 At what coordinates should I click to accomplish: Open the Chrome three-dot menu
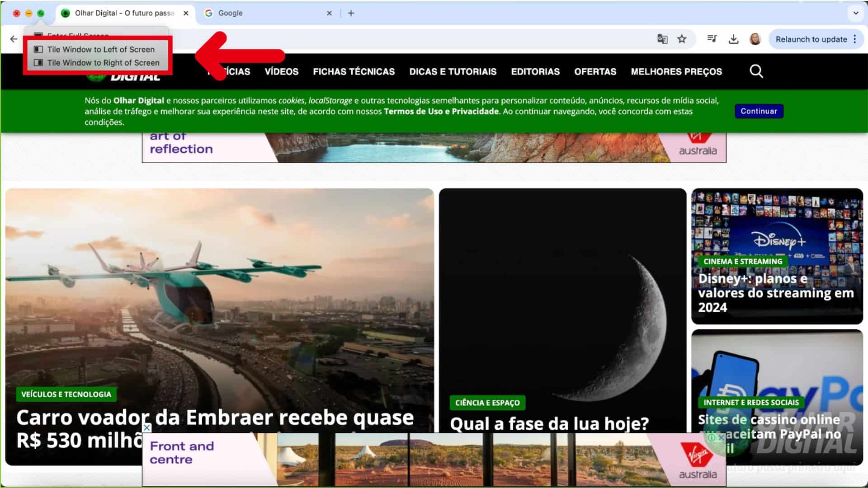[855, 39]
